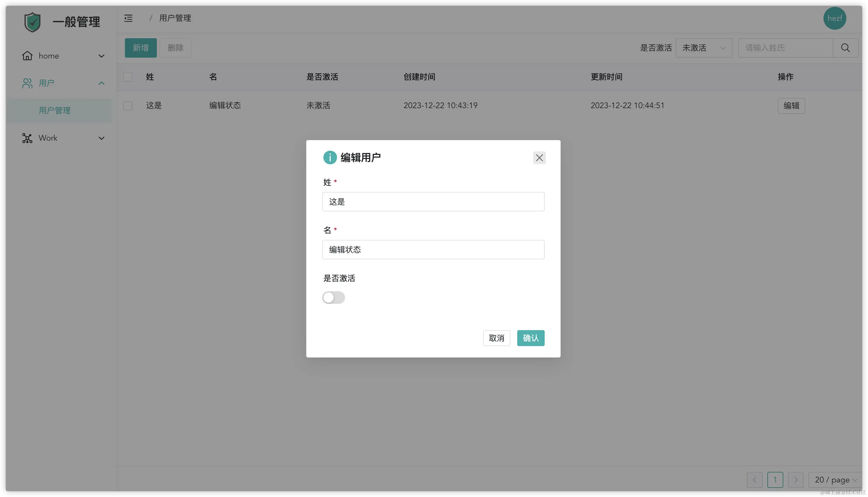Click the shield logo icon
The height and width of the screenshot is (497, 868).
point(32,22)
